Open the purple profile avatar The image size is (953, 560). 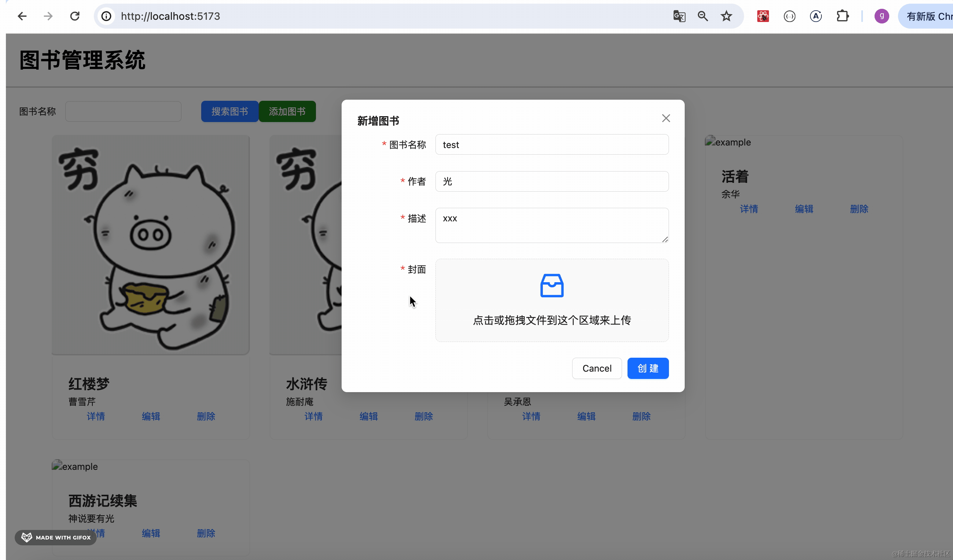point(881,16)
